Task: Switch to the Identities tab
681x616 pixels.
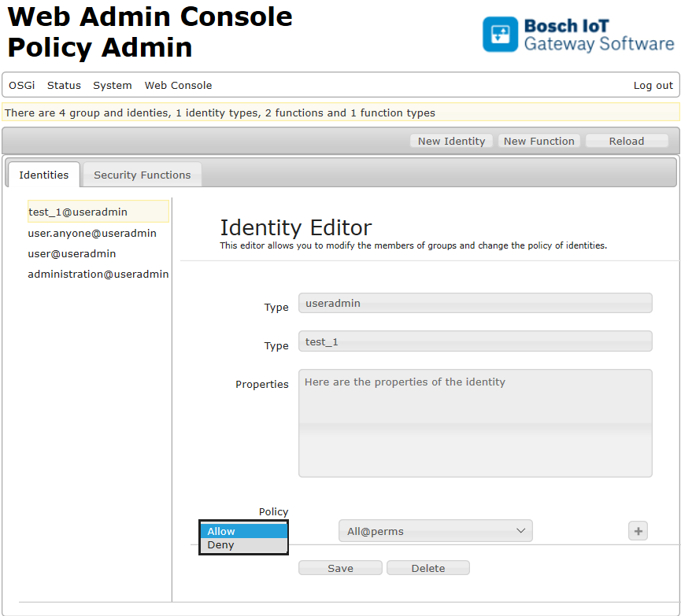Action: point(44,175)
